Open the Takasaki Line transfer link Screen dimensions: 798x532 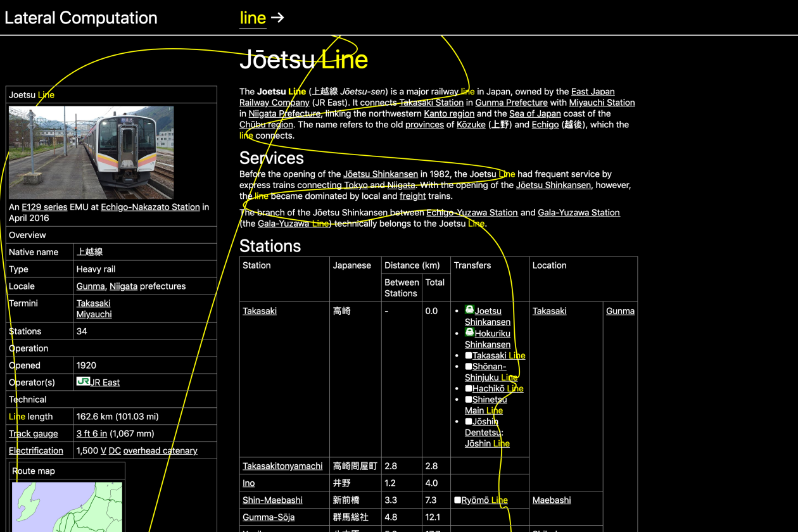click(x=499, y=356)
